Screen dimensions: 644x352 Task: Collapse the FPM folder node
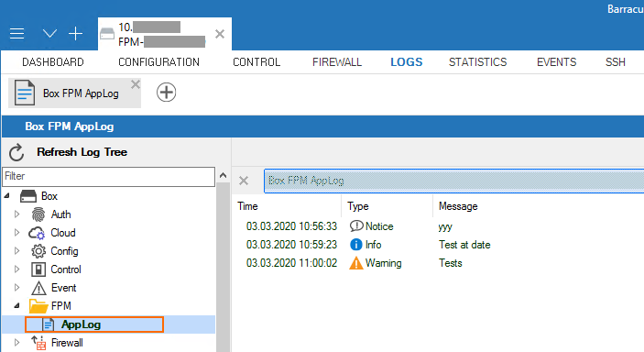(x=16, y=306)
